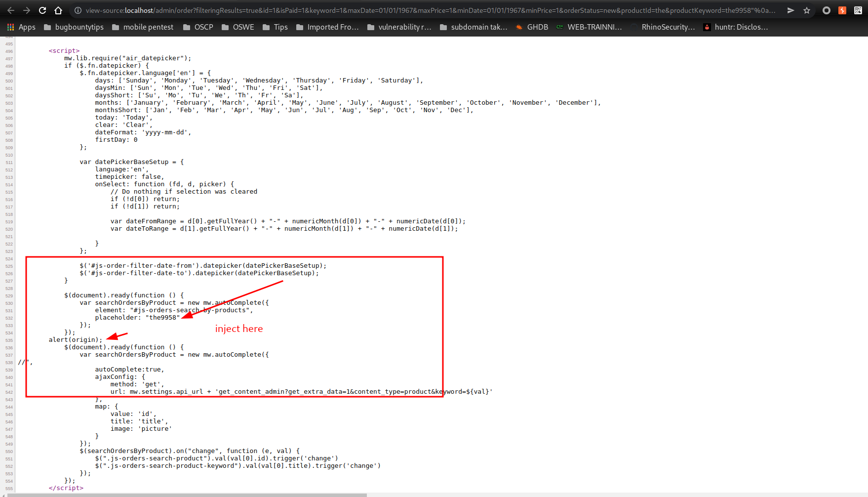Click the monthsShort array line
The width and height of the screenshot is (868, 497).
tap(284, 110)
